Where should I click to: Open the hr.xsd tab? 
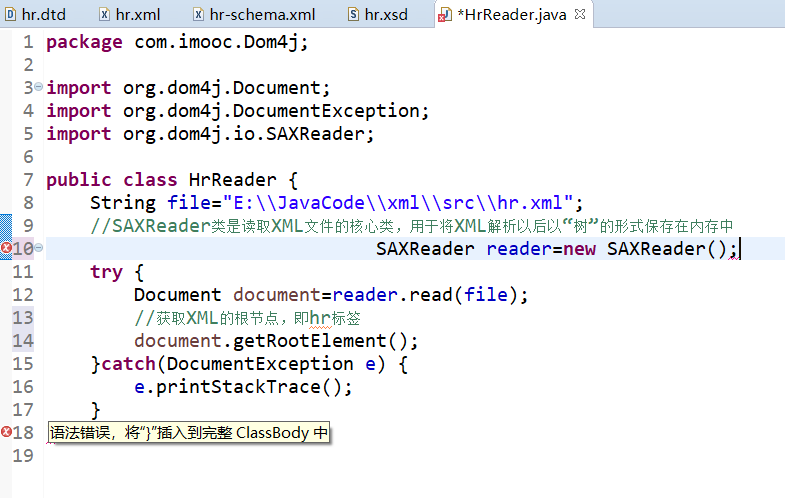(x=378, y=15)
